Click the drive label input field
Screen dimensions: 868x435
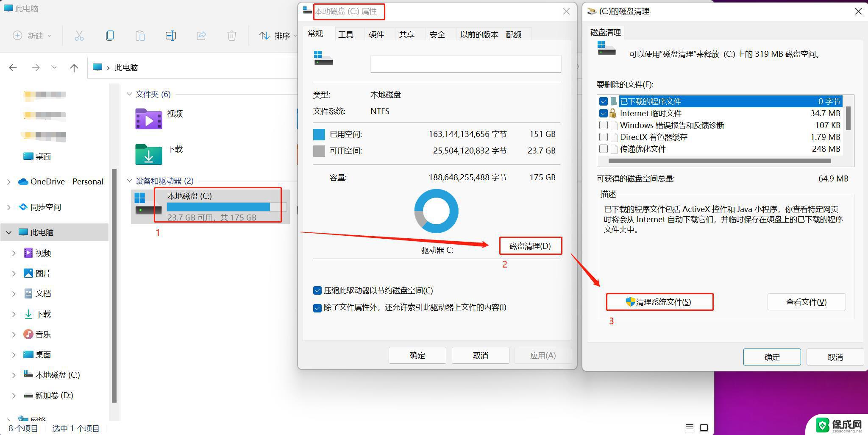point(466,64)
